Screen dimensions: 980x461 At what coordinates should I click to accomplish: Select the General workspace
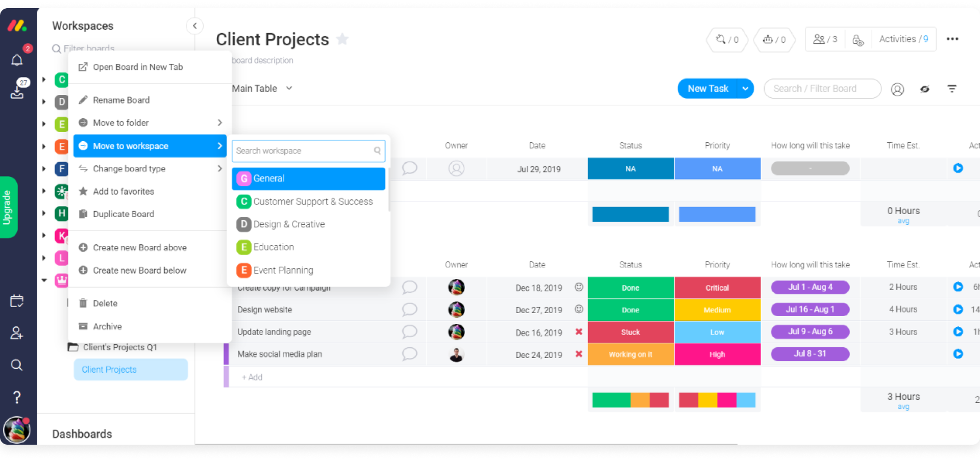pyautogui.click(x=308, y=178)
